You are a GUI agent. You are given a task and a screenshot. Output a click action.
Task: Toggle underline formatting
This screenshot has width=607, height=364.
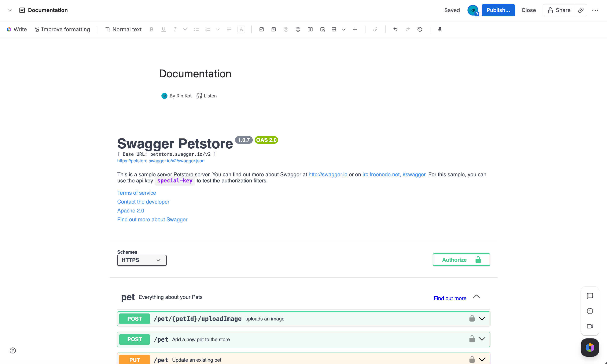click(163, 29)
